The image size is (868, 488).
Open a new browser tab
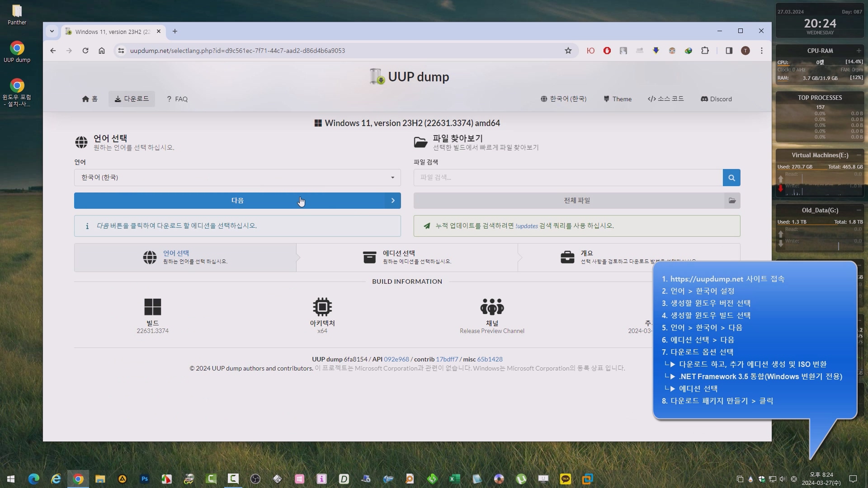[x=175, y=31]
